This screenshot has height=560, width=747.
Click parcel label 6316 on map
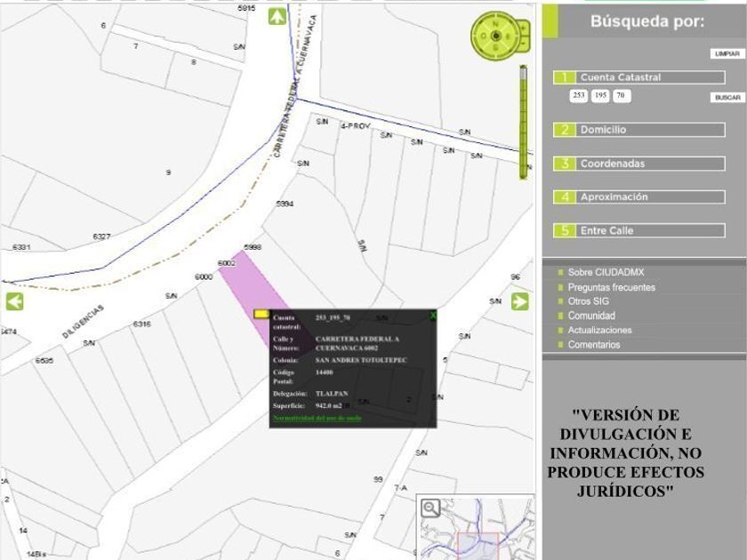pos(141,324)
